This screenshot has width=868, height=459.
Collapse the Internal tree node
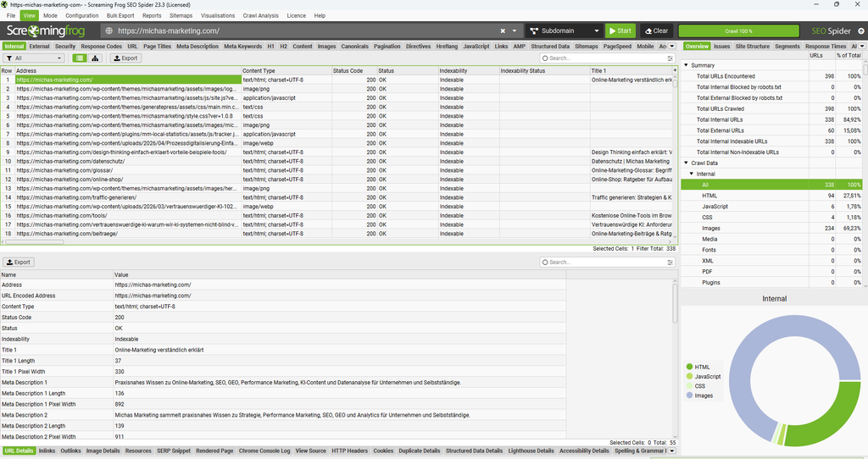692,174
